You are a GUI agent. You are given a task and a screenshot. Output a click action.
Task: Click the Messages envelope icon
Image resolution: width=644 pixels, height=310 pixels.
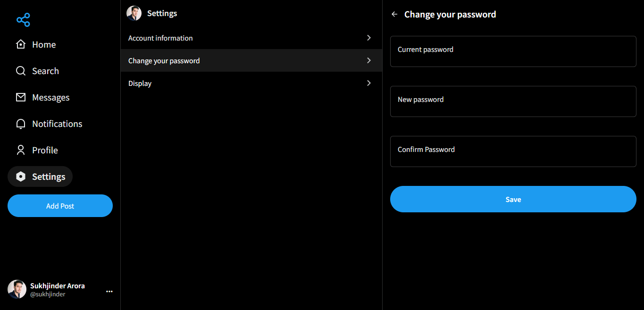tap(21, 97)
